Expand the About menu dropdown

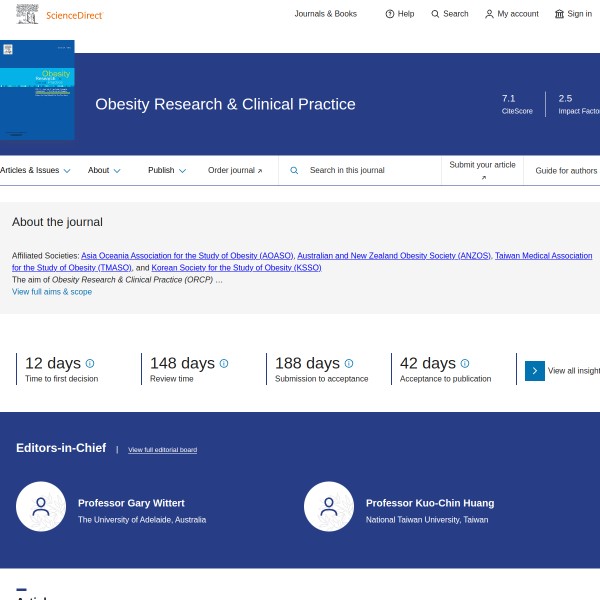104,170
